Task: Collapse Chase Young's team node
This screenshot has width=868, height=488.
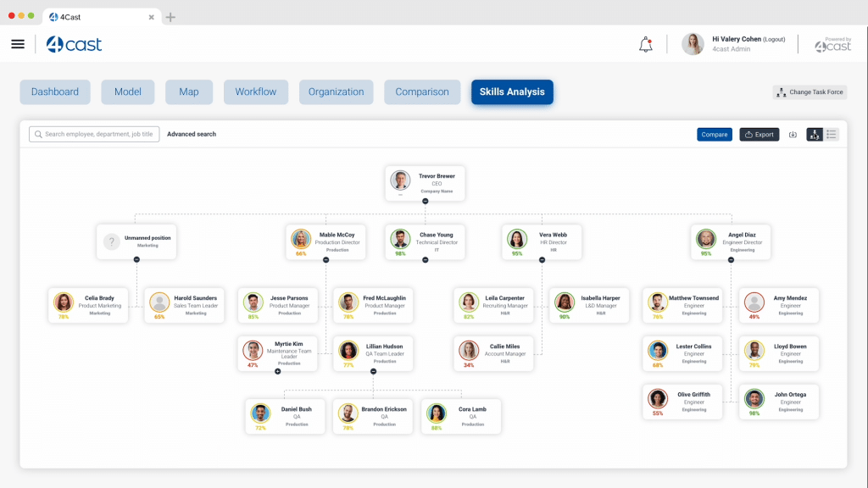Action: tap(425, 258)
